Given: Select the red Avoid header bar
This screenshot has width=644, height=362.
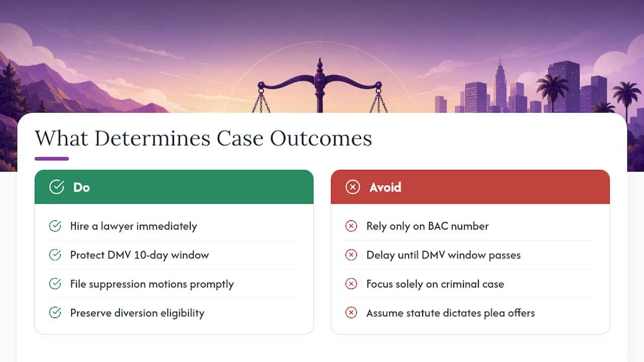Looking at the screenshot, I should pos(470,187).
